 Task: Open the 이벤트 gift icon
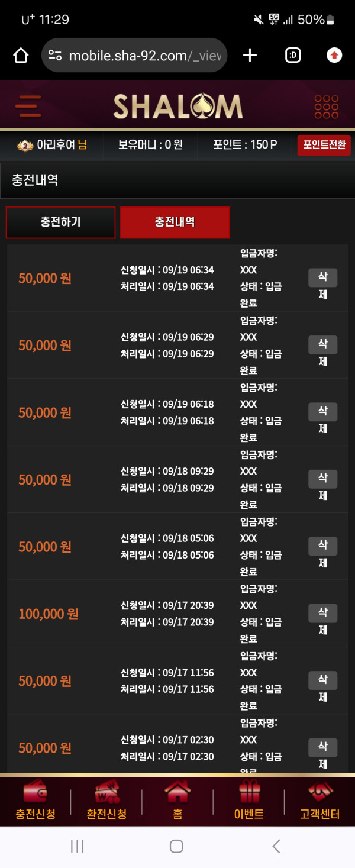[249, 792]
